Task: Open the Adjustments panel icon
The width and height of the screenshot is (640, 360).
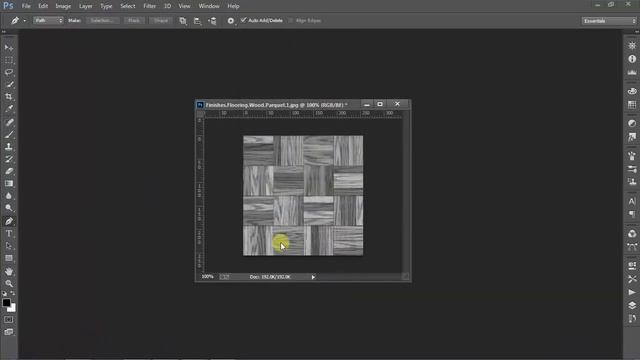Action: [x=632, y=123]
